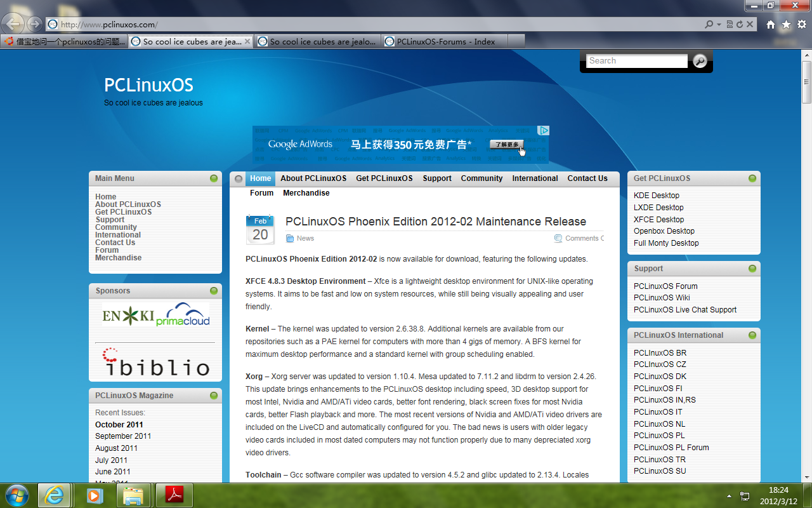
Task: Collapse Main Menu panel via green dot
Action: [x=214, y=178]
